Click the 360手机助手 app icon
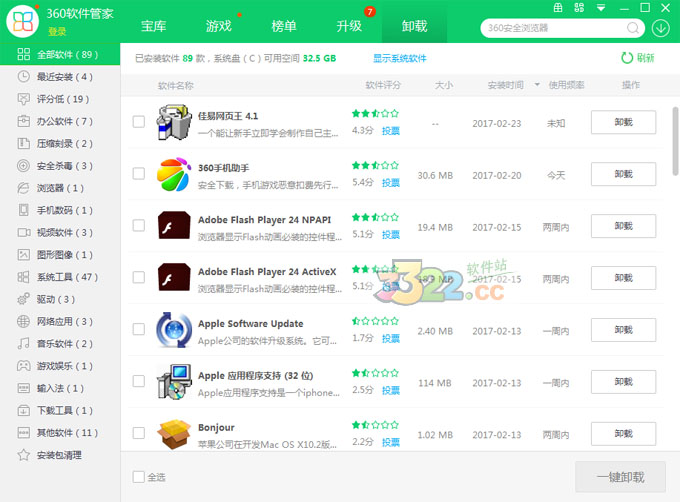The image size is (680, 502). click(x=174, y=174)
